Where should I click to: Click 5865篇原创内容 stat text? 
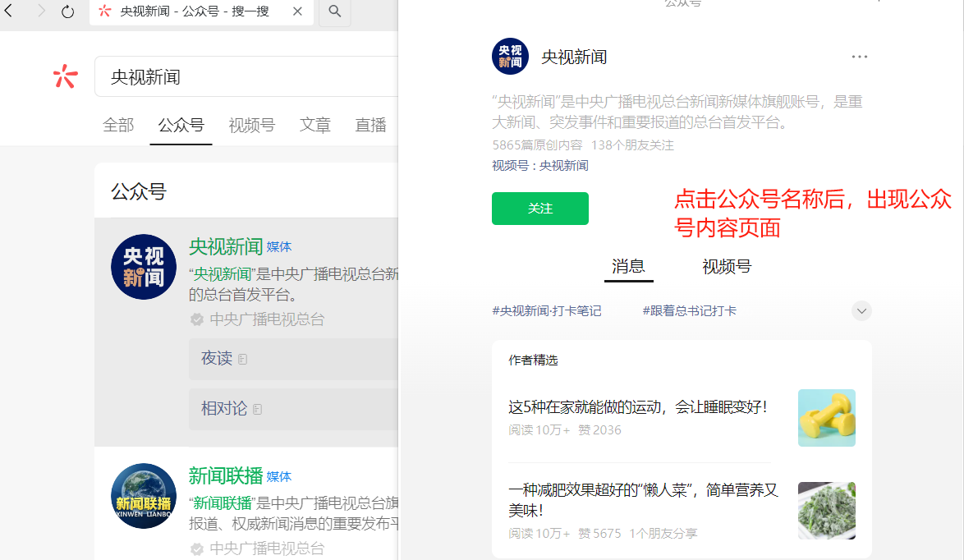click(x=537, y=145)
